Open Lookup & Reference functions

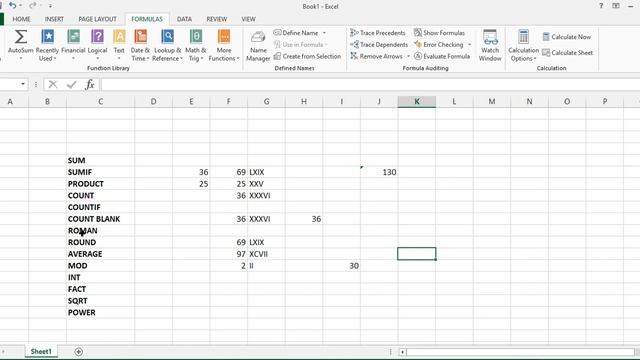(167, 45)
